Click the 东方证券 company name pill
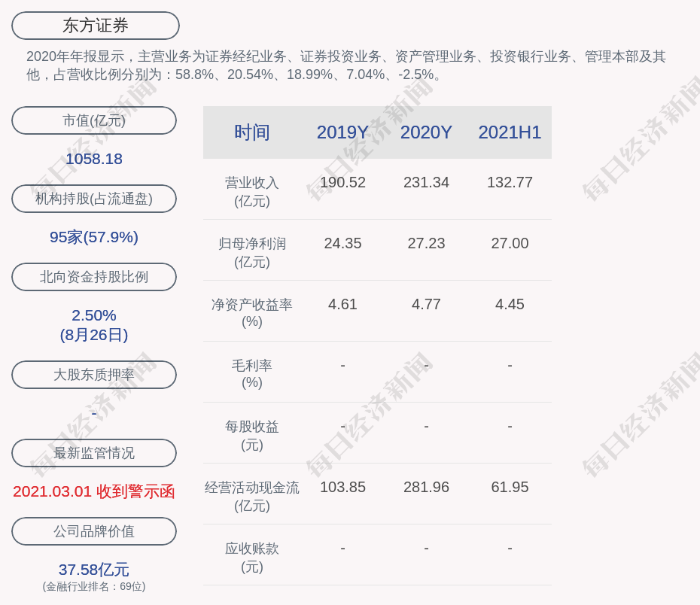Viewport: 700px width, 605px height. coord(96,26)
